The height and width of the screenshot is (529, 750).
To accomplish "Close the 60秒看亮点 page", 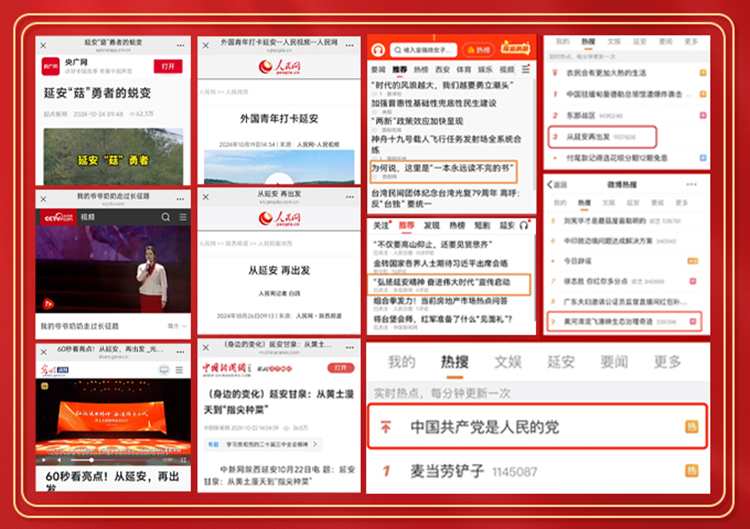I will pos(44,352).
